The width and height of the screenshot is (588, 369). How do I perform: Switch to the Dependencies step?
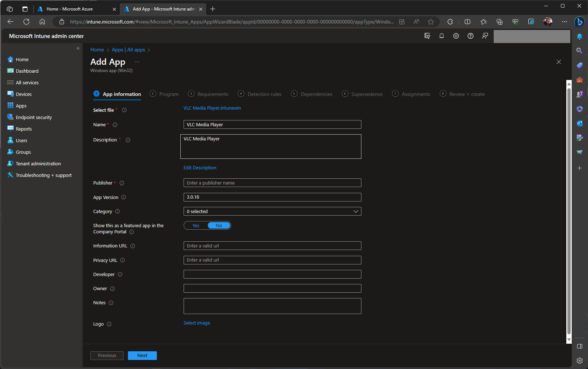click(x=312, y=94)
